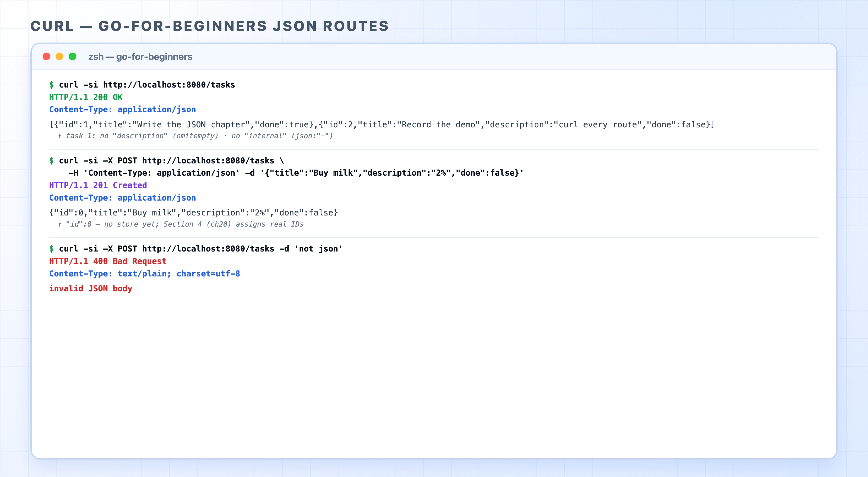868x477 pixels.
Task: Click the response '{"id":0,"title":"Buy milk"...}'
Action: [x=194, y=213]
